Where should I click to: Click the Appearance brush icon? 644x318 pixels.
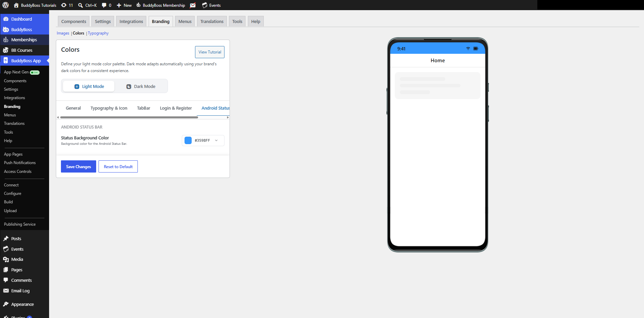point(6,304)
